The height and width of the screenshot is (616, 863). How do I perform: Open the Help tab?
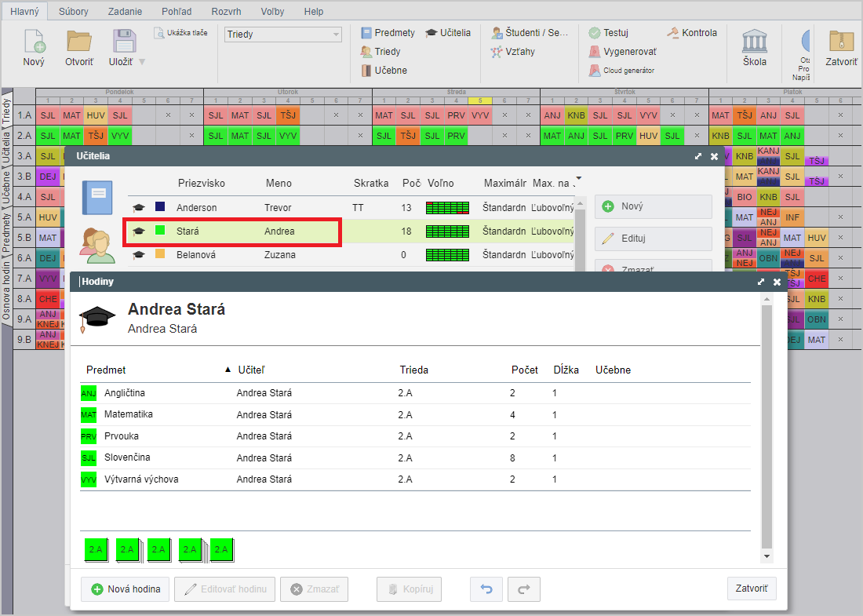pyautogui.click(x=314, y=11)
